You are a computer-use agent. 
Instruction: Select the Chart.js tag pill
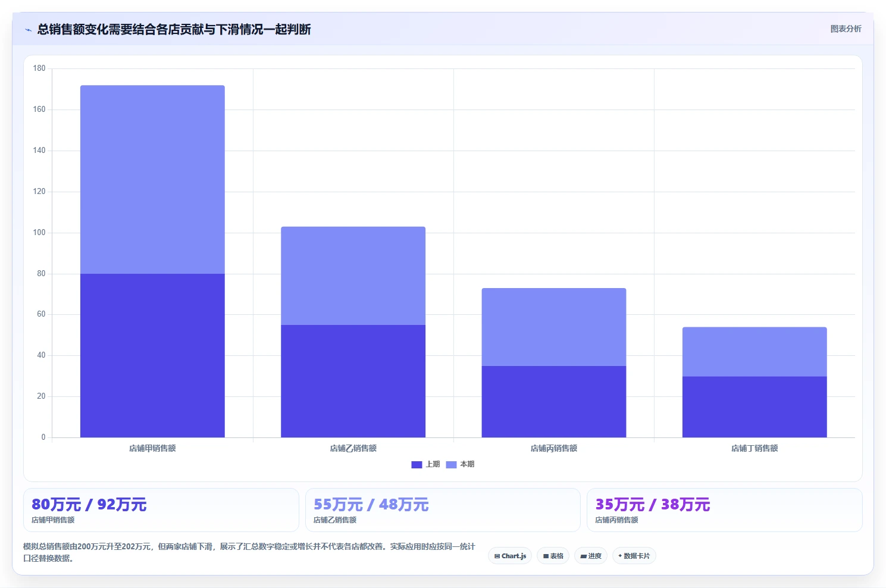click(510, 556)
